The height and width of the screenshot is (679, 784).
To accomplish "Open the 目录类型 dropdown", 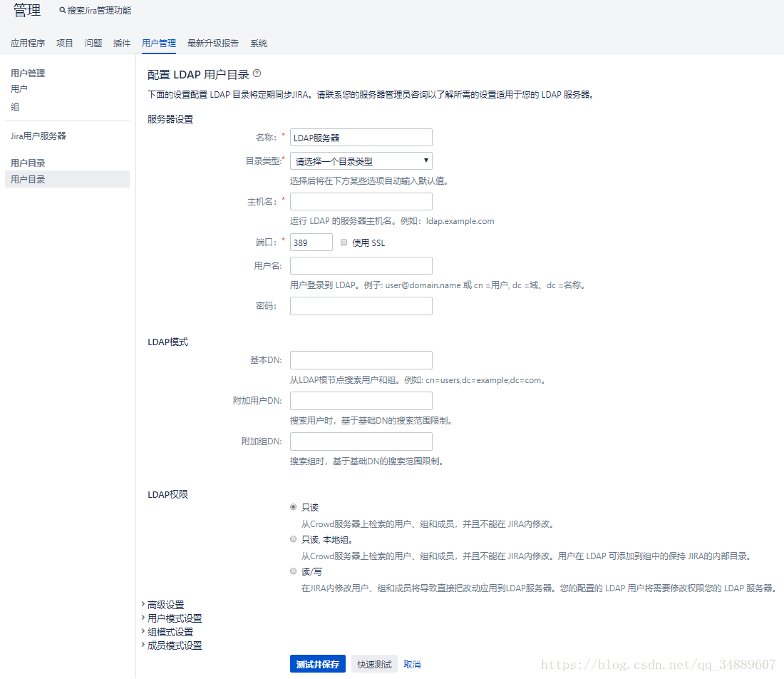I will (361, 161).
